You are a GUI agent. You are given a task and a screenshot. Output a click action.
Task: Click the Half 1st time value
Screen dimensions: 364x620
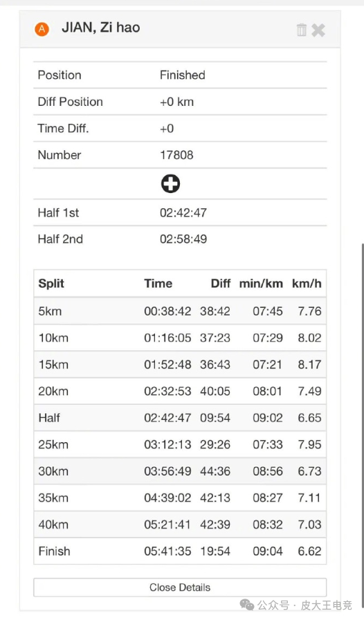(183, 212)
